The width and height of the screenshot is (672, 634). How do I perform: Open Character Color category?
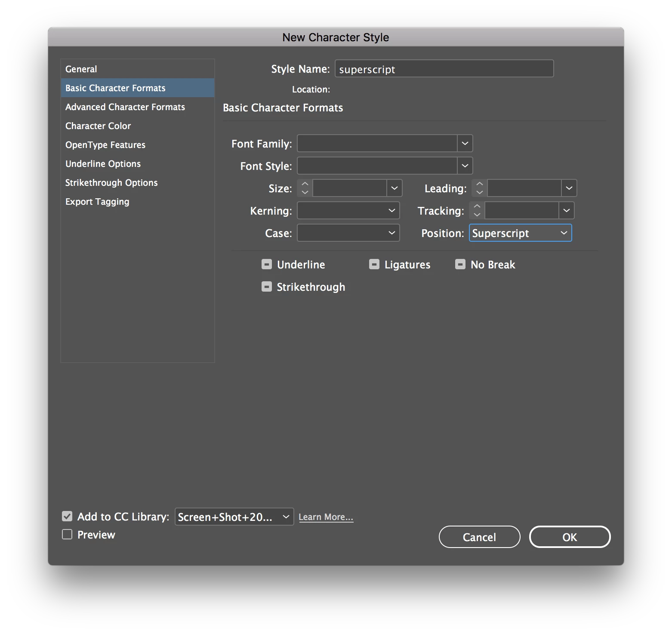click(138, 126)
